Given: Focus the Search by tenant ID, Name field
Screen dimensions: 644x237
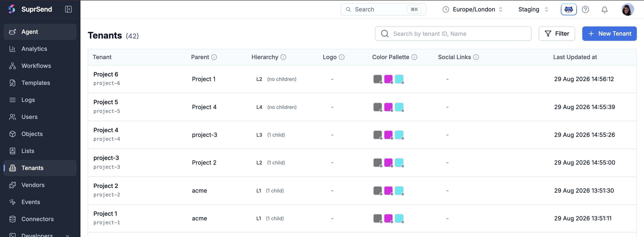Looking at the screenshot, I should point(453,34).
